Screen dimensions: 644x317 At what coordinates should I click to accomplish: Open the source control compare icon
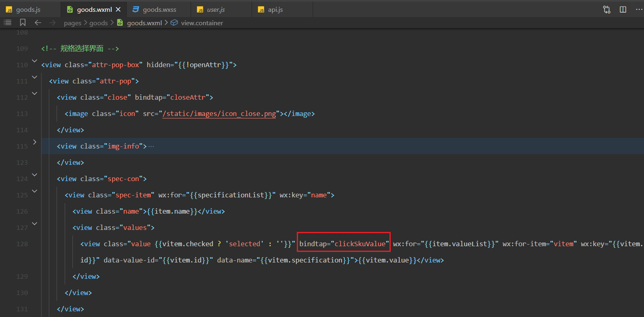point(607,9)
